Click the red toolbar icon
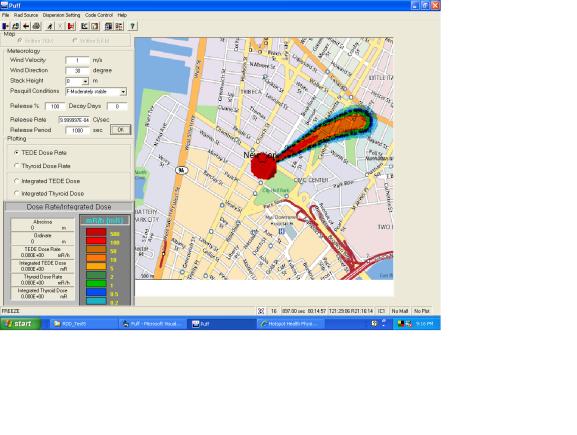577x435 pixels. pyautogui.click(x=71, y=26)
